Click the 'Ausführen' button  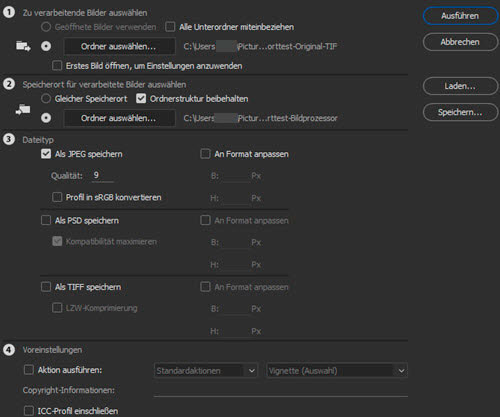460,16
